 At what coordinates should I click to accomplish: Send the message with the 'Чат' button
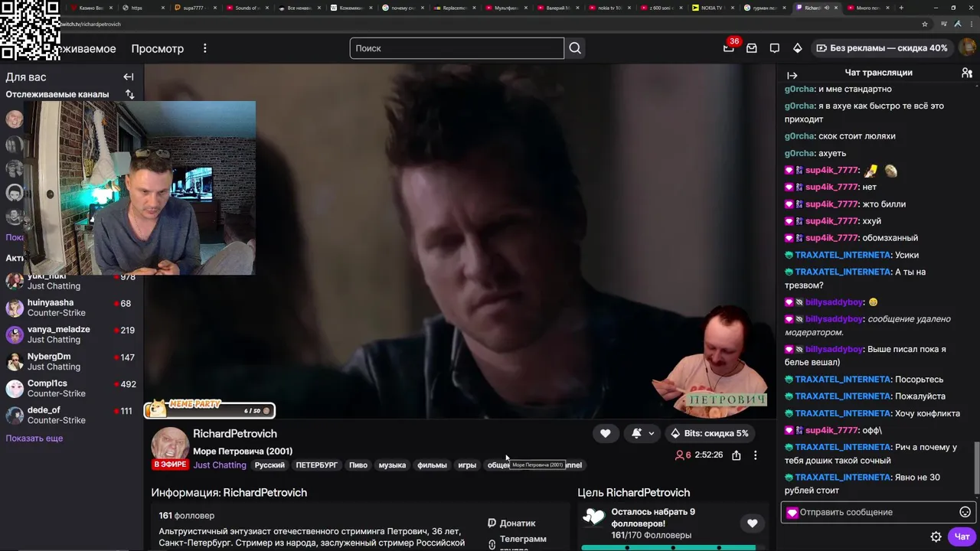[962, 536]
